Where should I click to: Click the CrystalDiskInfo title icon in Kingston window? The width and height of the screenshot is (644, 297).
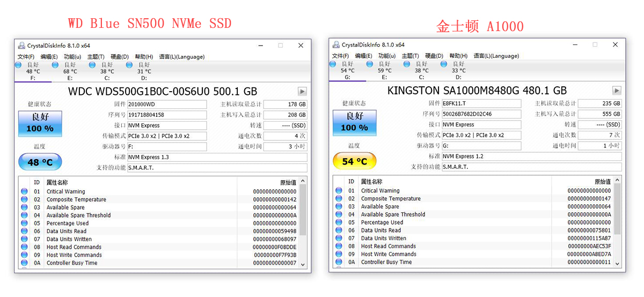(x=336, y=44)
